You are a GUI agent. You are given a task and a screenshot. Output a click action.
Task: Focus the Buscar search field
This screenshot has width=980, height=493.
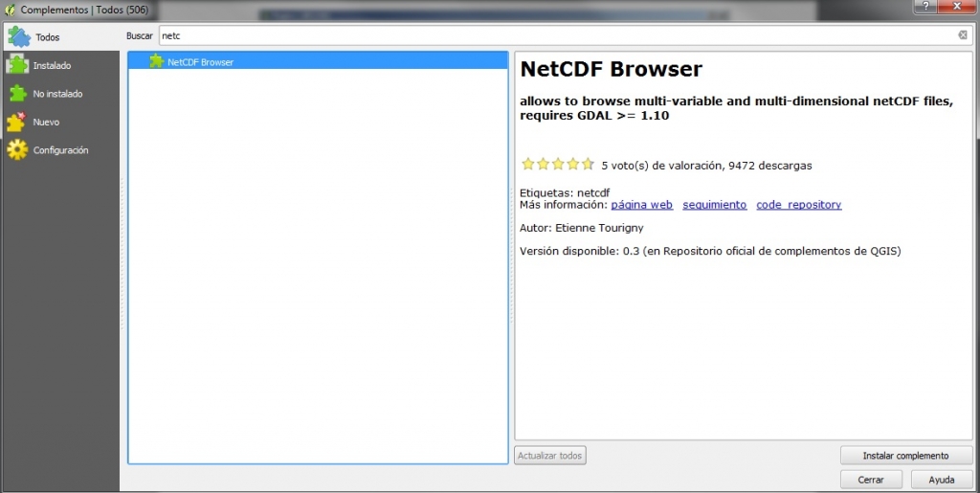pos(555,35)
